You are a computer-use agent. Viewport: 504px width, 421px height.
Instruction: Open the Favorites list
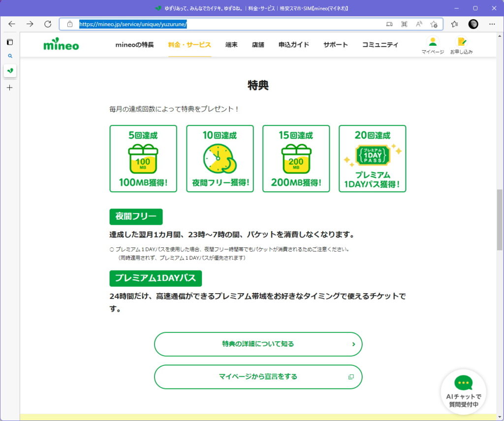point(454,24)
